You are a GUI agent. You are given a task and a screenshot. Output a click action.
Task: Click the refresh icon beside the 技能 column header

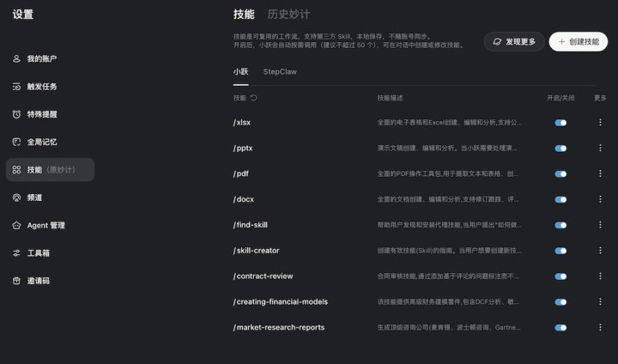click(x=254, y=97)
